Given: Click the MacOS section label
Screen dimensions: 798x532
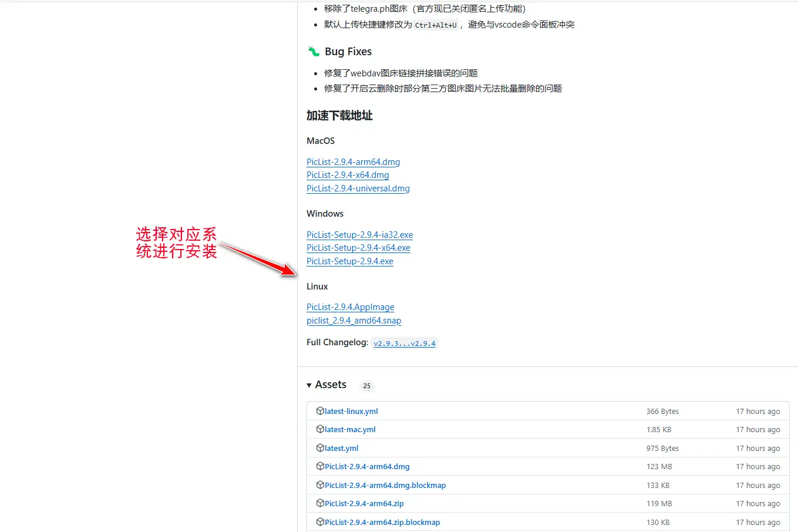Looking at the screenshot, I should pyautogui.click(x=321, y=141).
